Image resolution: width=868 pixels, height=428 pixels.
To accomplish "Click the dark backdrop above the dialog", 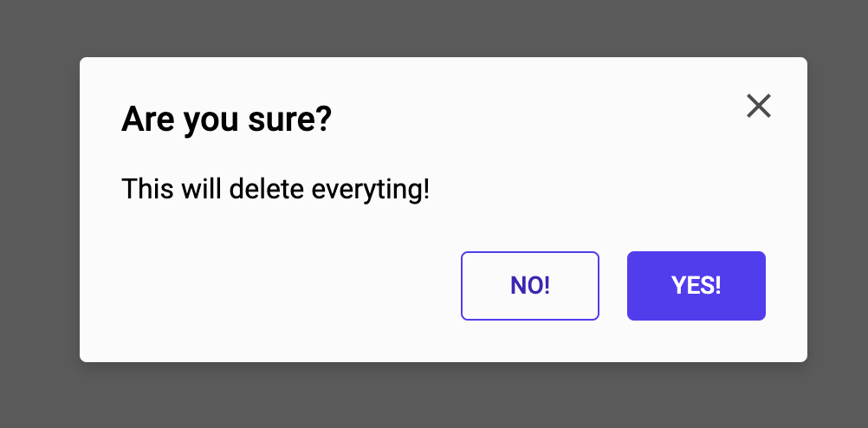I will (x=433, y=26).
